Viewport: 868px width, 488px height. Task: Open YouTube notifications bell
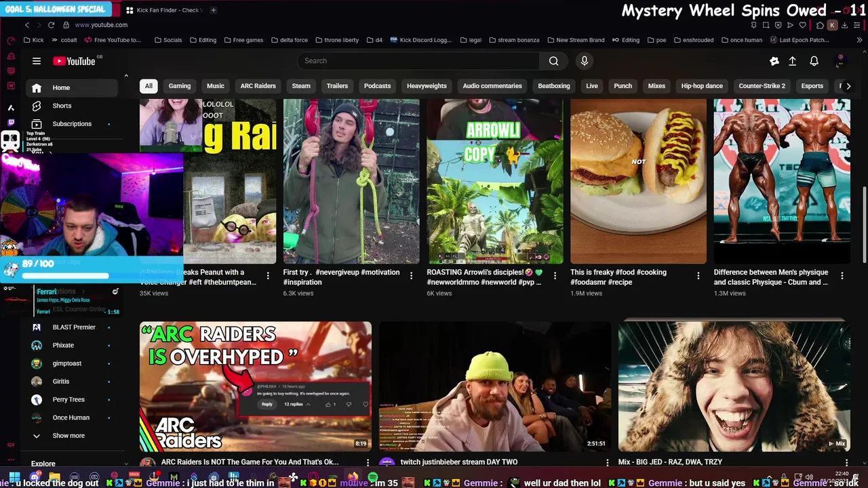pyautogui.click(x=814, y=61)
